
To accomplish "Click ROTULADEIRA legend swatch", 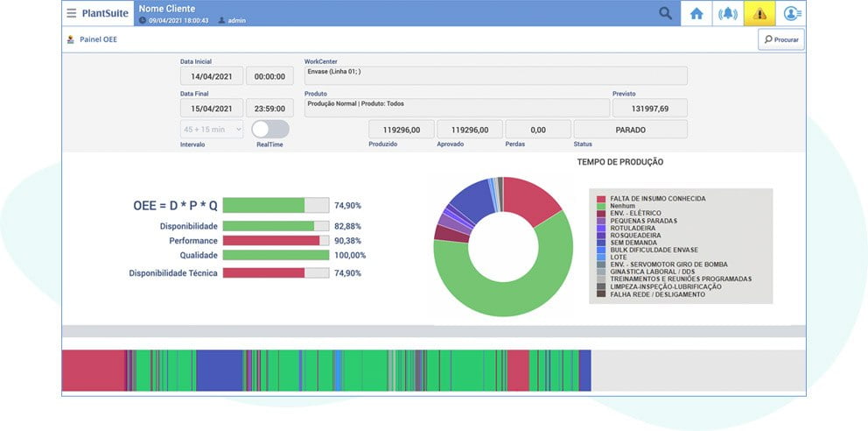I will (601, 228).
